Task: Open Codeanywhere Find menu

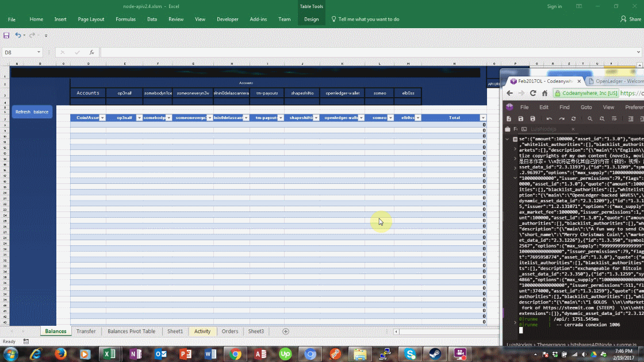Action: tap(564, 107)
